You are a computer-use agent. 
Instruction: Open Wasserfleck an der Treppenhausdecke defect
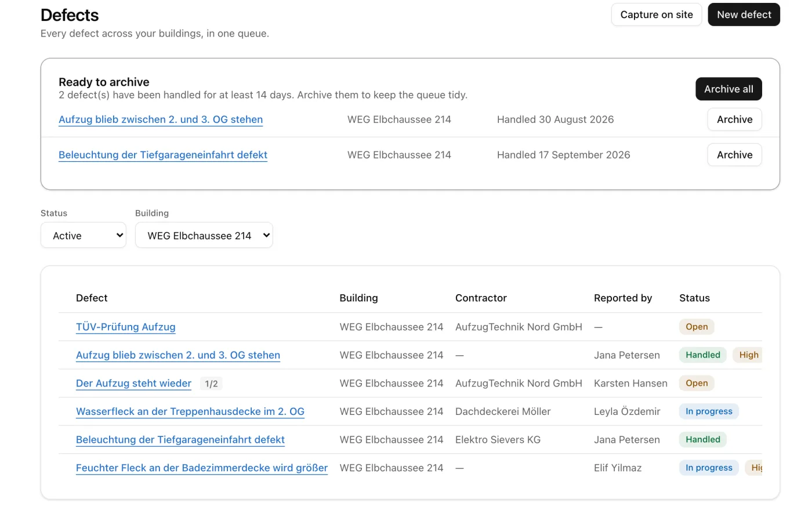pyautogui.click(x=190, y=412)
